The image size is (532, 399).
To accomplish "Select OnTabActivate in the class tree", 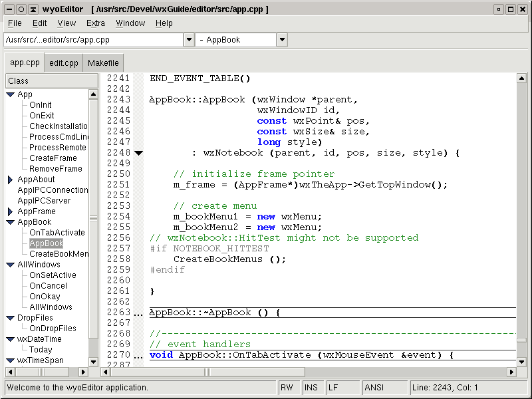I will click(57, 232).
